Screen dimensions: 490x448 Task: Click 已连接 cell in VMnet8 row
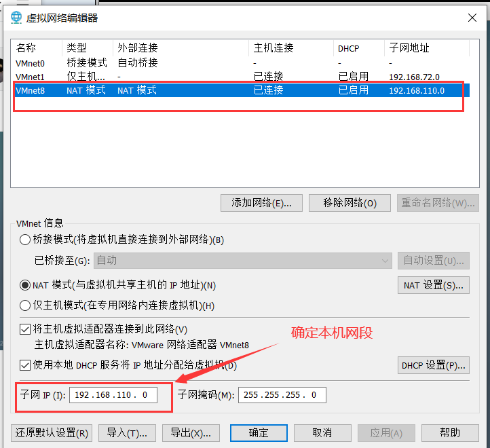(269, 90)
